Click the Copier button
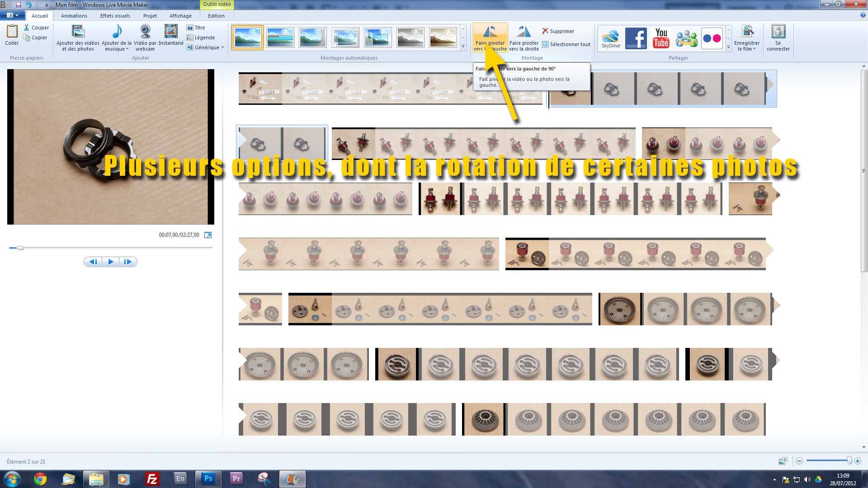The width and height of the screenshot is (868, 488). pyautogui.click(x=36, y=38)
